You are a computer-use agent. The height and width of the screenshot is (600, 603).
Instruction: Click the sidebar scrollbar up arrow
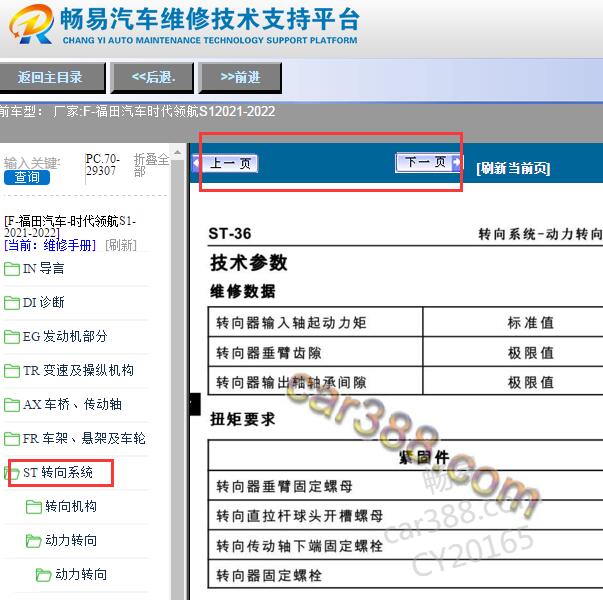tap(178, 152)
